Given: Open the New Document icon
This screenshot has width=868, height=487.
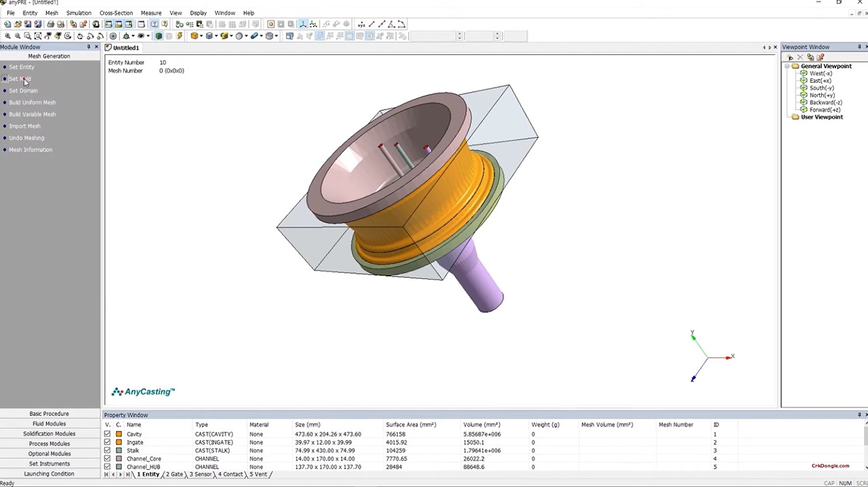Looking at the screenshot, I should (7, 24).
